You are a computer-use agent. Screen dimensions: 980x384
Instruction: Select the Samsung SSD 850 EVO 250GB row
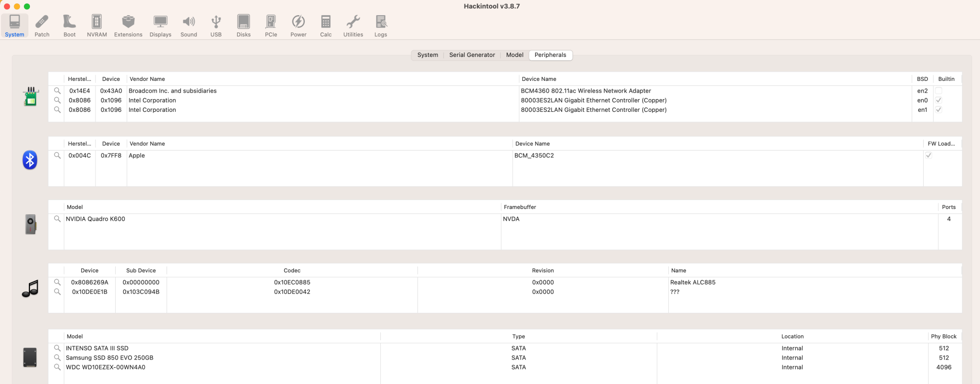click(505, 358)
